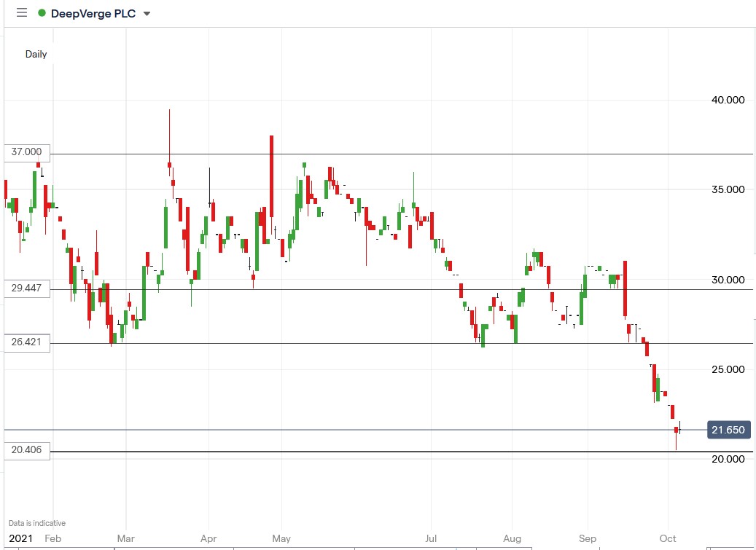Screen dimensions: 756x550
Task: Click the green status dot beside DeepVerge PLC
Action: pyautogui.click(x=42, y=12)
